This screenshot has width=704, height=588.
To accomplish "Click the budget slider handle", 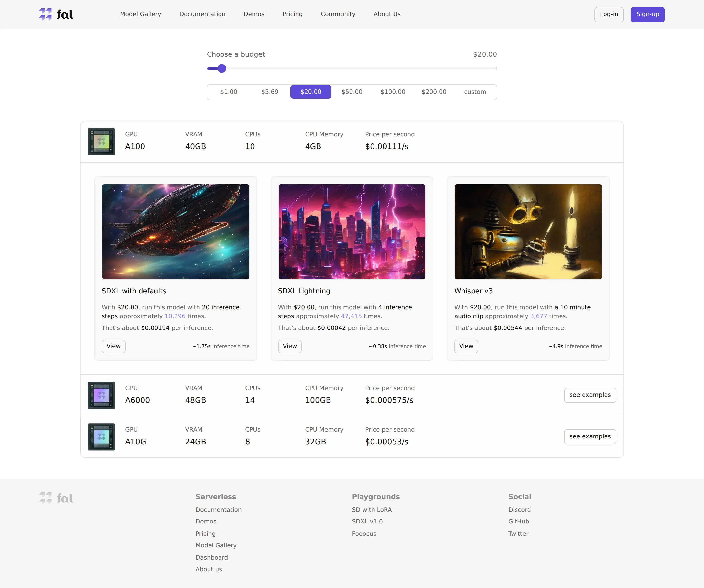I will tap(222, 69).
